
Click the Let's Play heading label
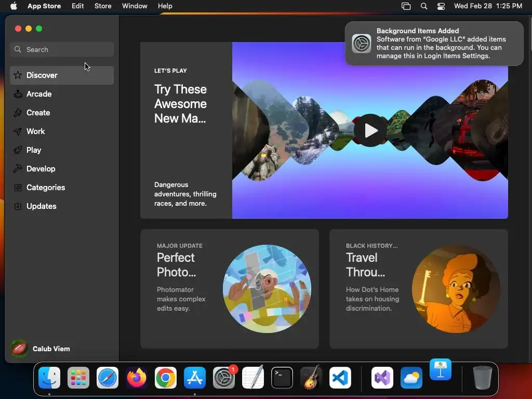click(x=170, y=71)
